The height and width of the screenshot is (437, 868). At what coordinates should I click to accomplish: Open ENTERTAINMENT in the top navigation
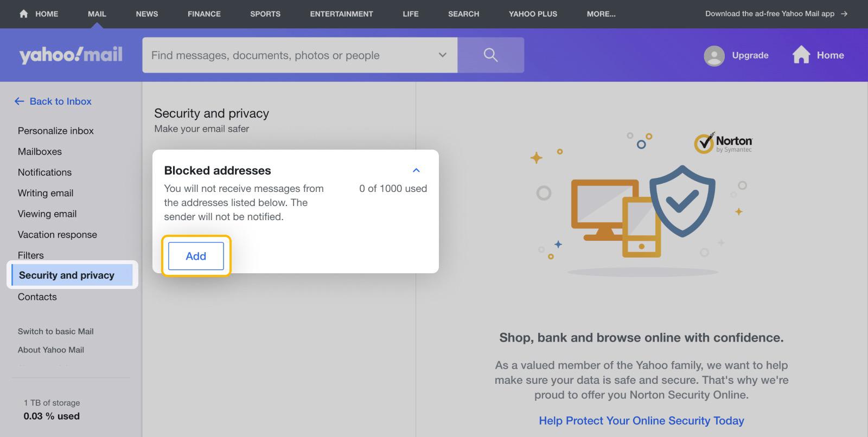pos(342,14)
